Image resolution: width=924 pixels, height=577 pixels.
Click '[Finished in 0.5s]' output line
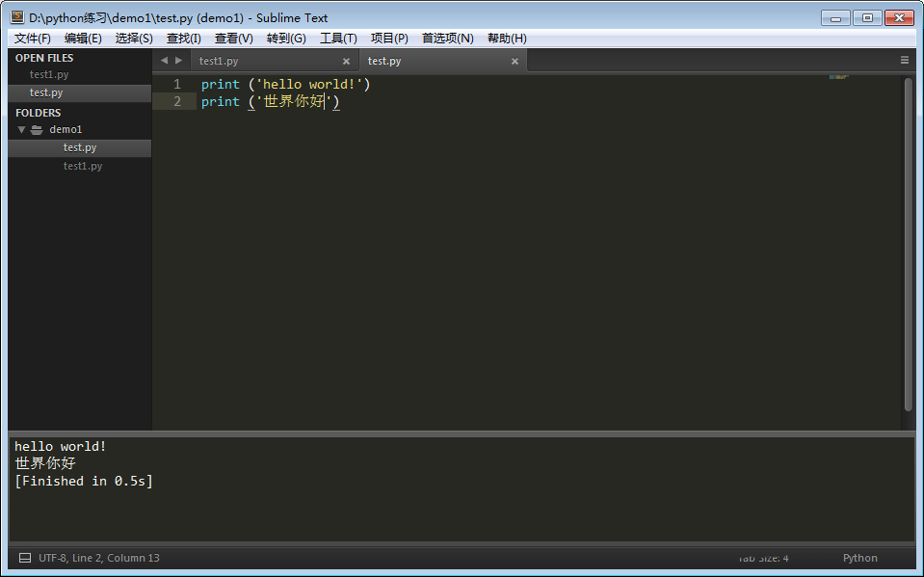[x=84, y=481]
